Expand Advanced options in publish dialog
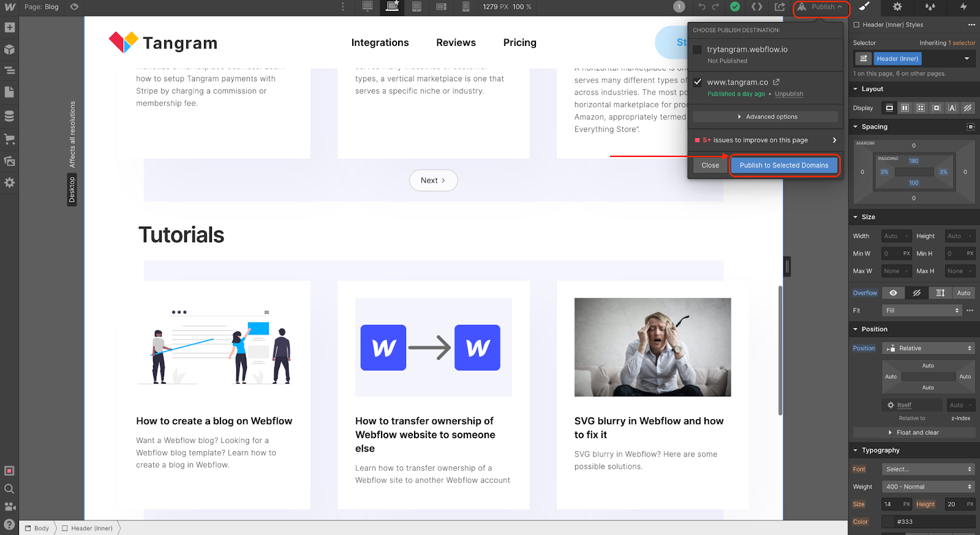 [x=766, y=116]
